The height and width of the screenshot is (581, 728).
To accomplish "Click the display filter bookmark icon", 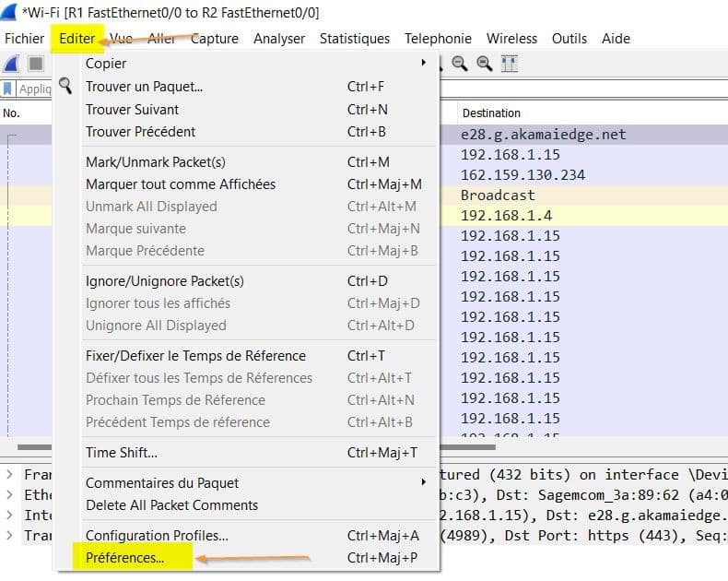I will 8,89.
